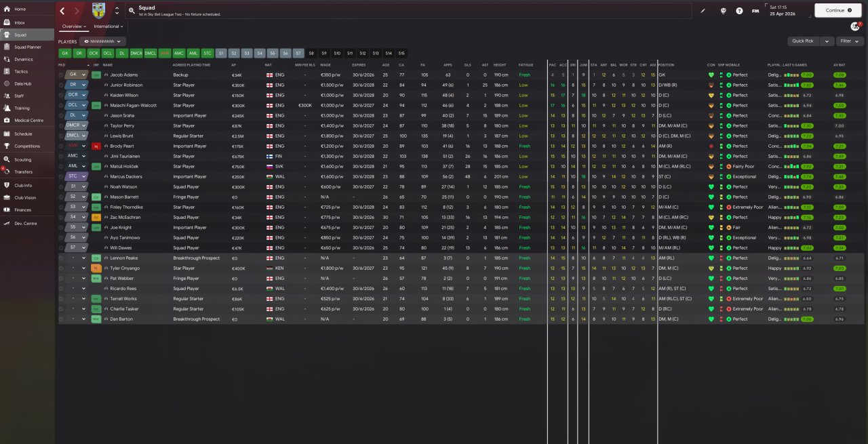Select the S15 substitute chip

[x=401, y=53]
